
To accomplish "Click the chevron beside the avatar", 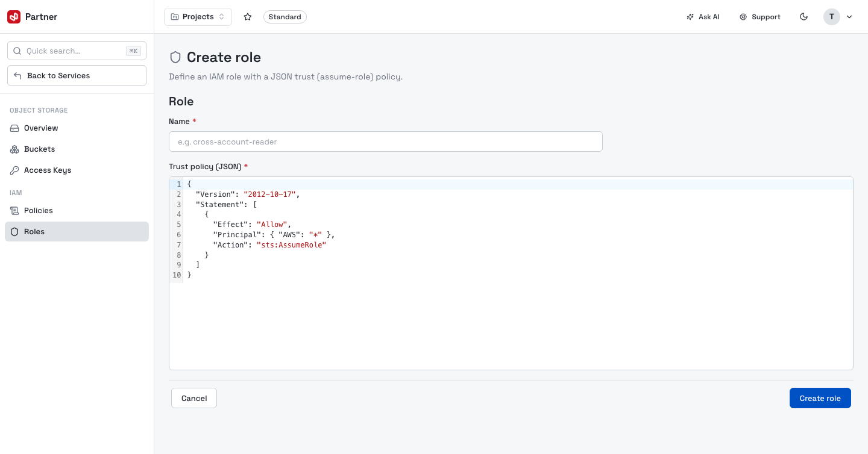I will point(849,17).
